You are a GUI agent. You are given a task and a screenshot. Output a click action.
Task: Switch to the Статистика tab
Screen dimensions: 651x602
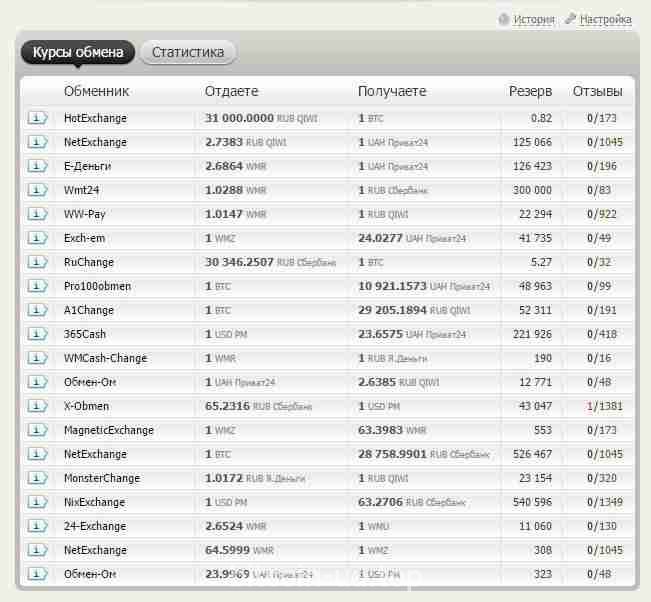(188, 52)
